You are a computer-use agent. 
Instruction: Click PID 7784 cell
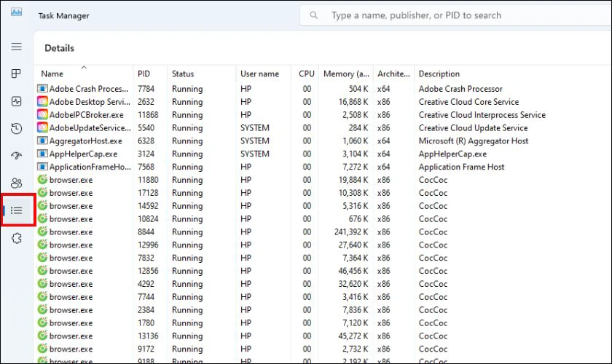(x=146, y=89)
